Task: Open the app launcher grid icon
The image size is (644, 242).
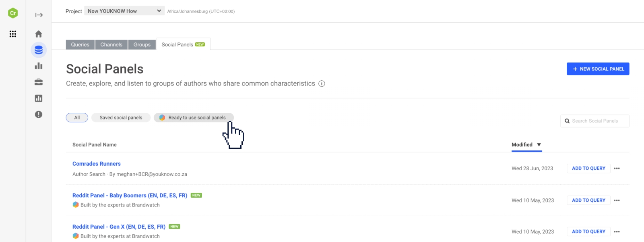Action: click(x=13, y=34)
